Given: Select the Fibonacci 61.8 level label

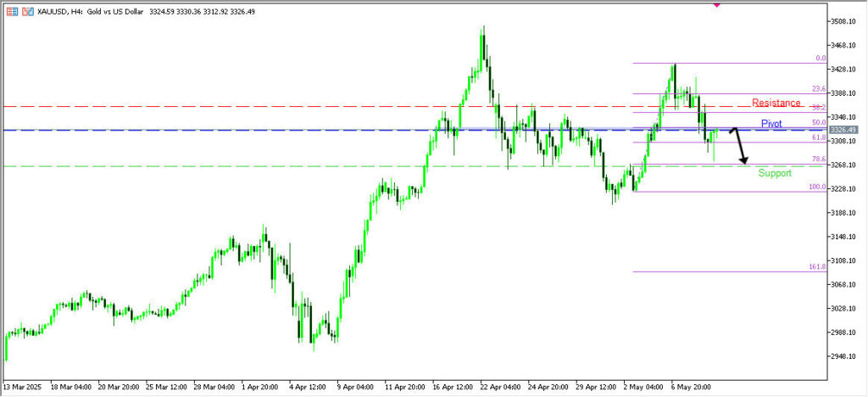Looking at the screenshot, I should (x=818, y=137).
